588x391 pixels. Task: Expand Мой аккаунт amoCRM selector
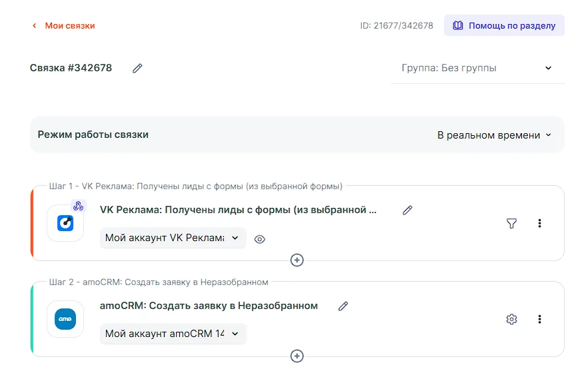173,334
